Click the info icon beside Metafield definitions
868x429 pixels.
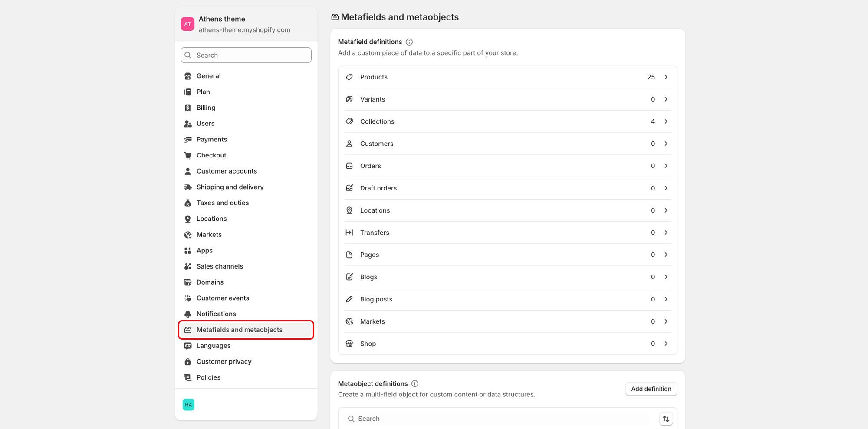tap(409, 42)
